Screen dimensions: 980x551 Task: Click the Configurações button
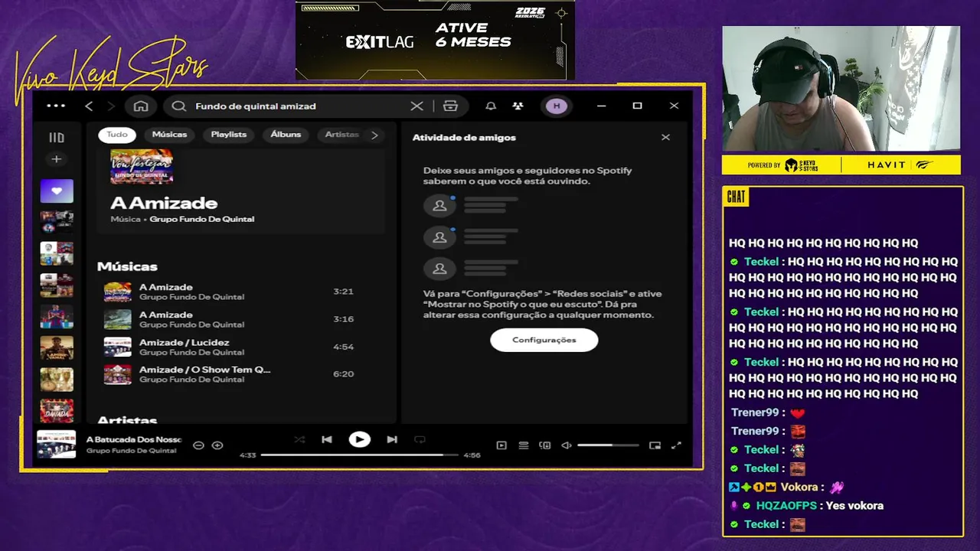click(x=544, y=340)
